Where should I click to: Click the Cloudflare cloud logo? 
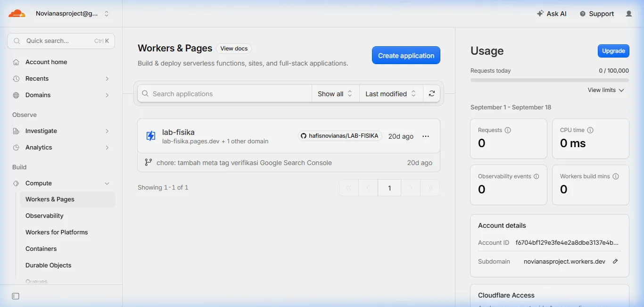tap(17, 14)
